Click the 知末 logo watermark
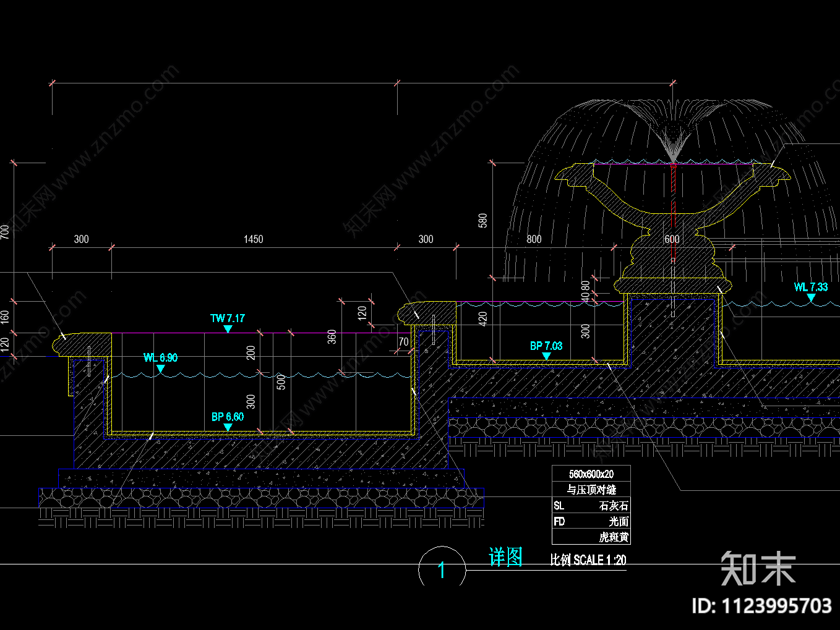This screenshot has width=840, height=630. pos(758,568)
